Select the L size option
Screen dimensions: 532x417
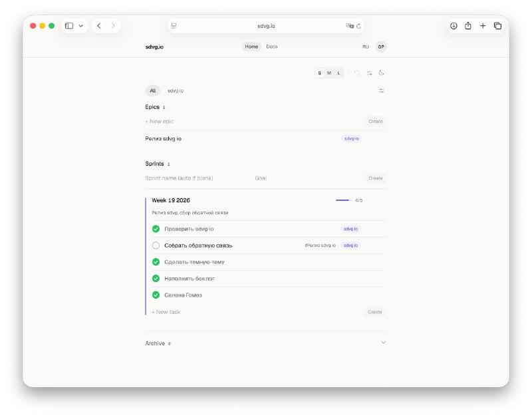pos(338,73)
